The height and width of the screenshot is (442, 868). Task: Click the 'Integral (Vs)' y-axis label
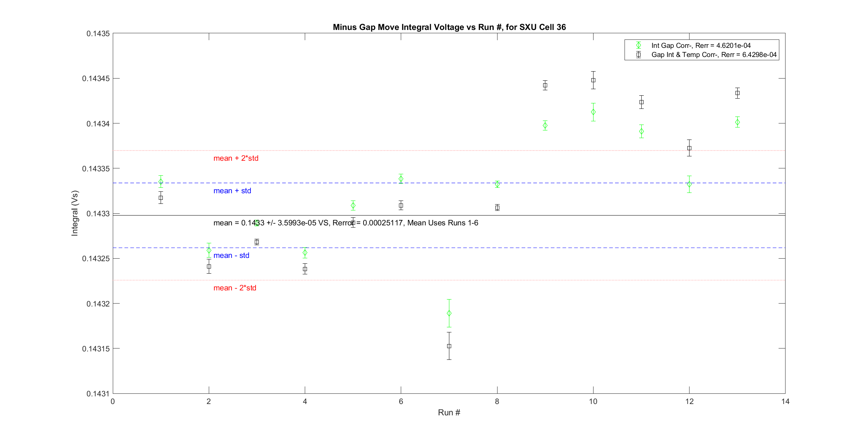click(75, 213)
